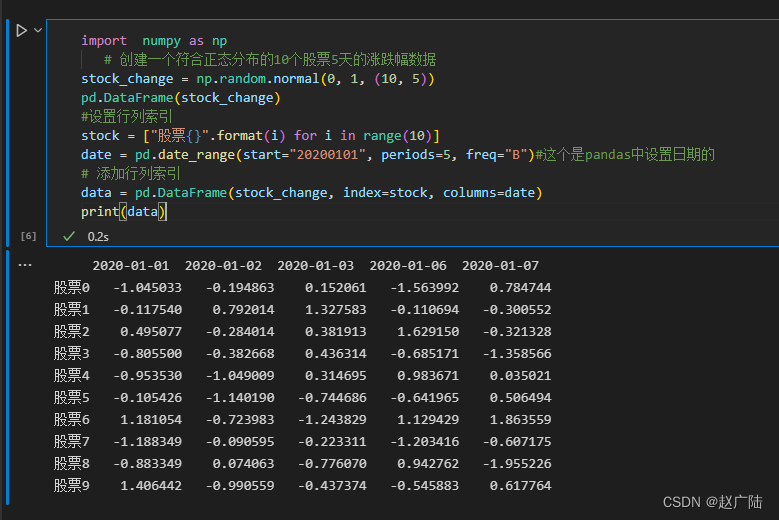Click value -0.194863 in output
Image resolution: width=779 pixels, height=520 pixels.
tap(240, 288)
